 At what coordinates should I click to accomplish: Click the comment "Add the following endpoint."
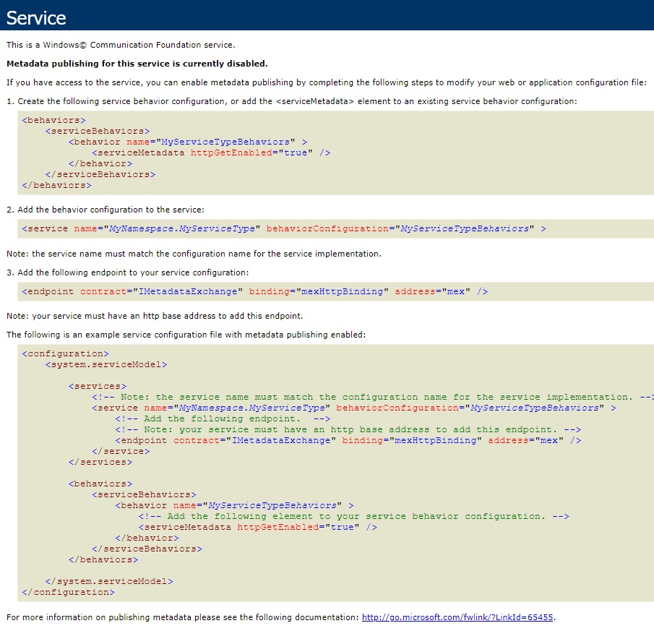223,418
